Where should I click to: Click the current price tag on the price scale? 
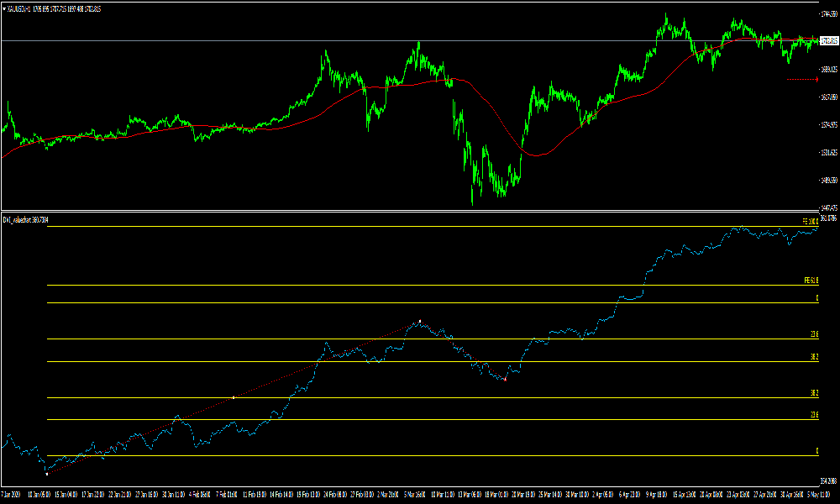tap(828, 40)
